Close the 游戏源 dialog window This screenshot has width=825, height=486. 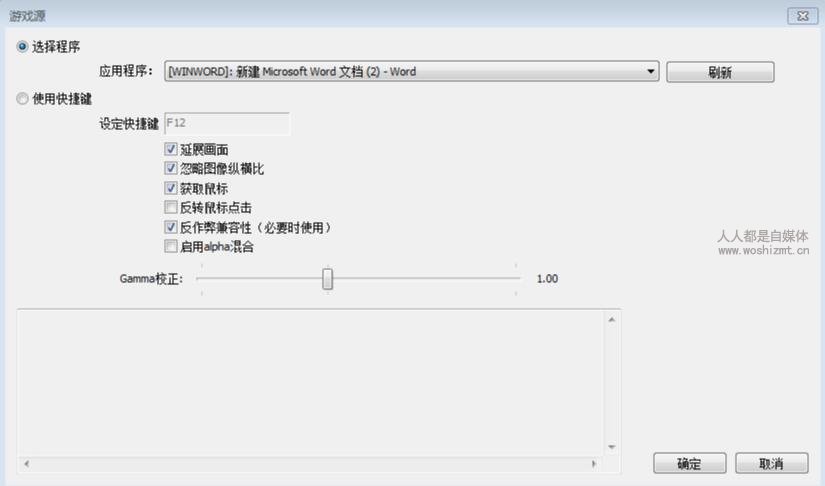click(x=802, y=16)
